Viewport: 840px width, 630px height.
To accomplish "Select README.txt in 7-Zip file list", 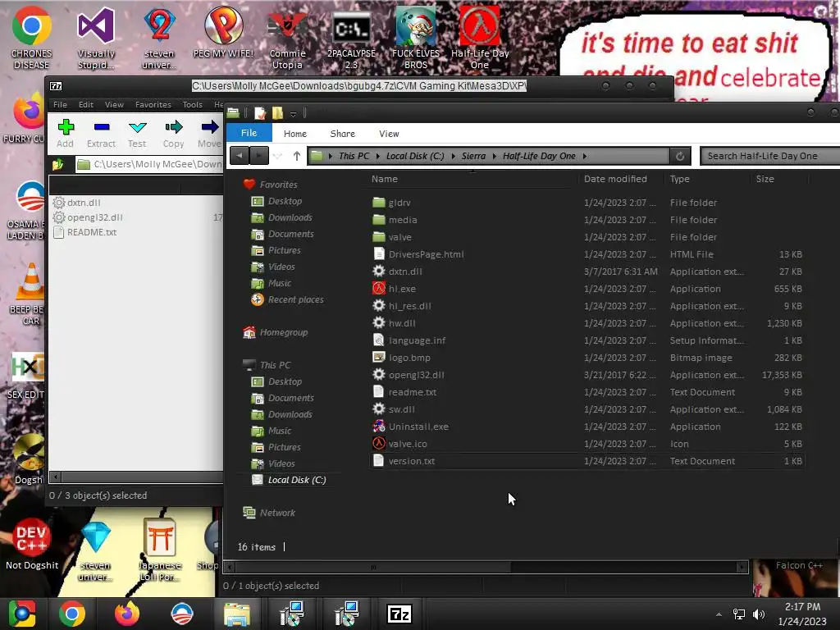I will click(x=92, y=232).
